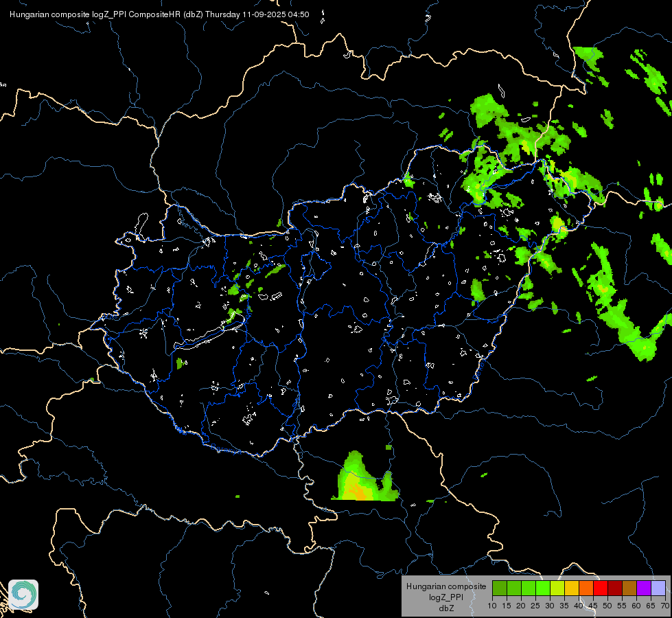This screenshot has height=618, width=672.
Task: Pick the purple 60–65 dBZ legend swatch
Action: click(644, 588)
